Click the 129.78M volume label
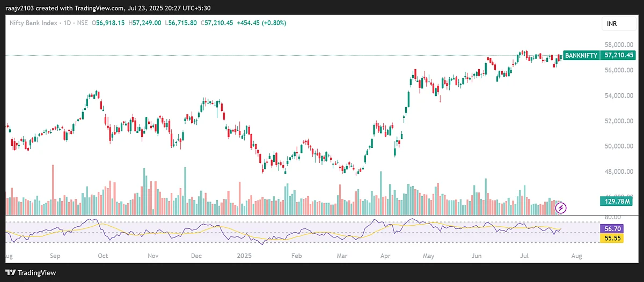The width and height of the screenshot is (644, 282). point(615,202)
